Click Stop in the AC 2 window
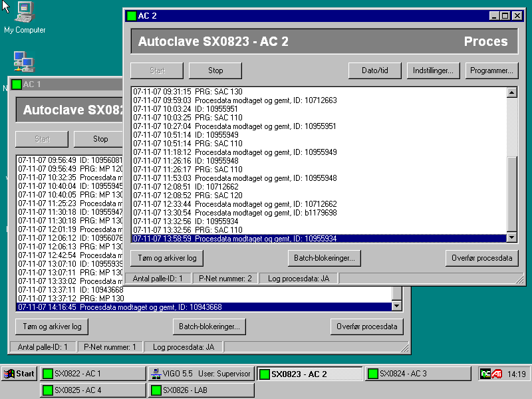The width and height of the screenshot is (532, 399). (x=215, y=70)
